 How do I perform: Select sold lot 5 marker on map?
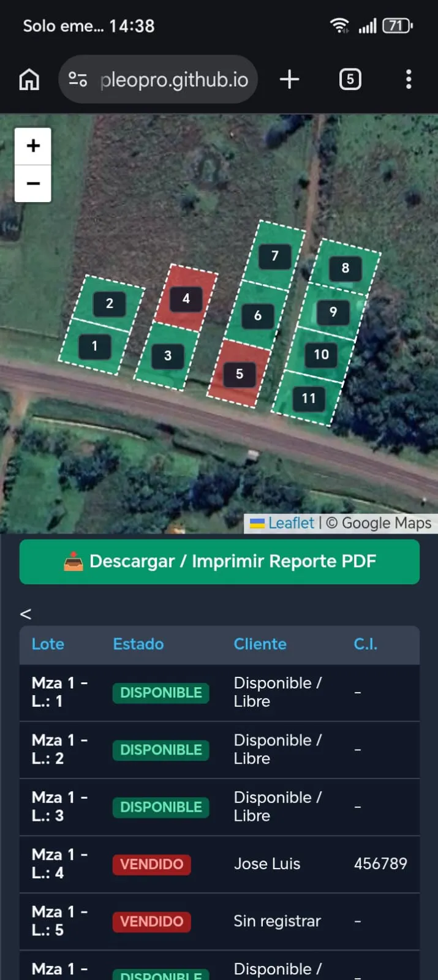240,374
